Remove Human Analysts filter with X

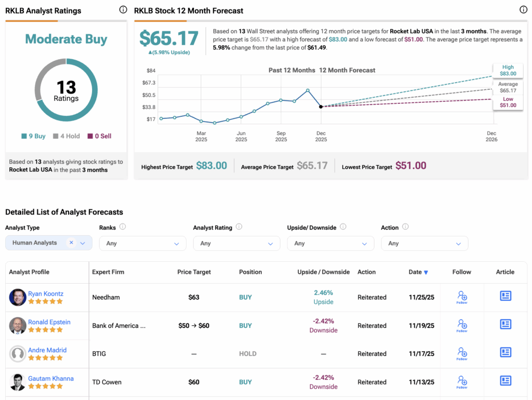(71, 243)
